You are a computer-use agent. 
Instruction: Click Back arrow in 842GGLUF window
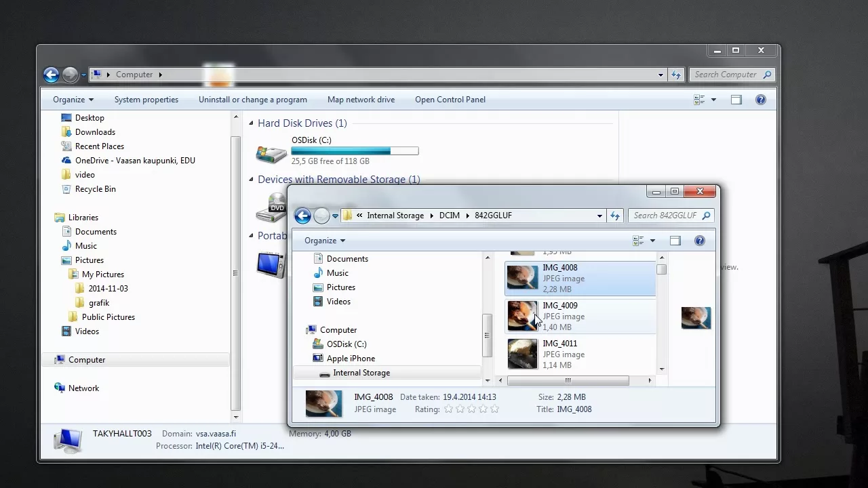(x=302, y=216)
